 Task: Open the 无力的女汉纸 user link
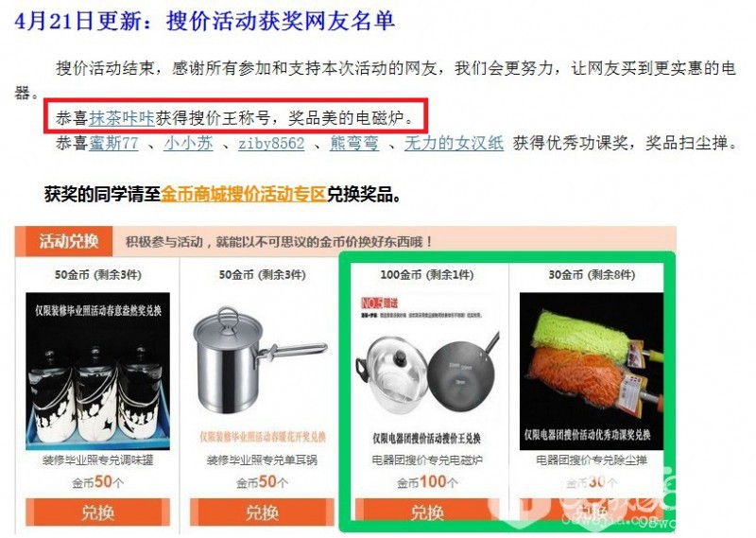(x=454, y=143)
